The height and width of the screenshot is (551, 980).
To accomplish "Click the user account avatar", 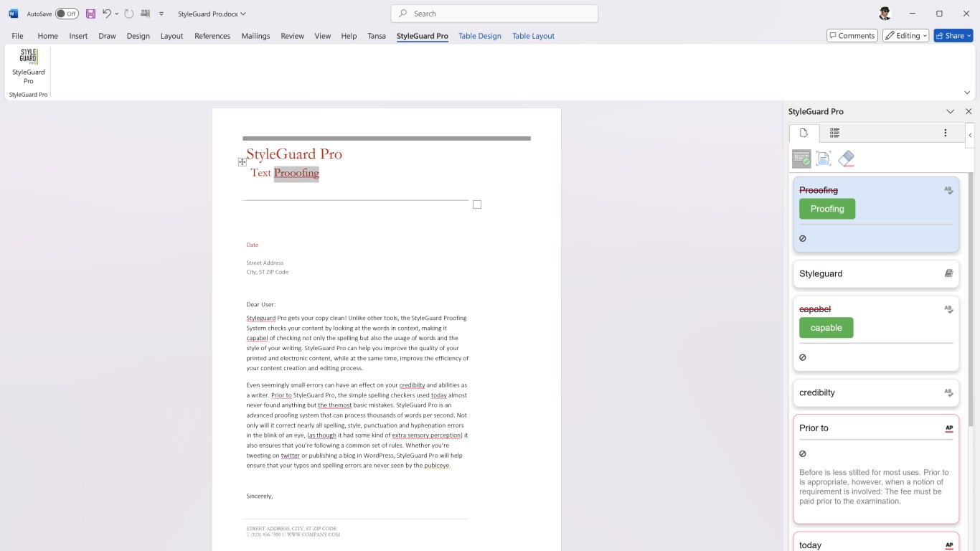I will (x=885, y=14).
